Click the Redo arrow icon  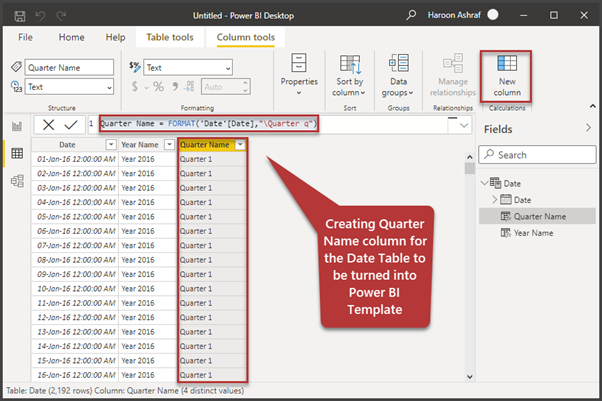61,16
